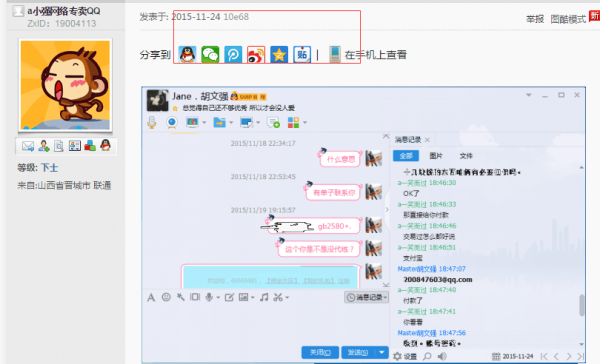Click the monkey avatar image
Image resolution: width=600 pixels, height=364 pixels.
point(65,85)
